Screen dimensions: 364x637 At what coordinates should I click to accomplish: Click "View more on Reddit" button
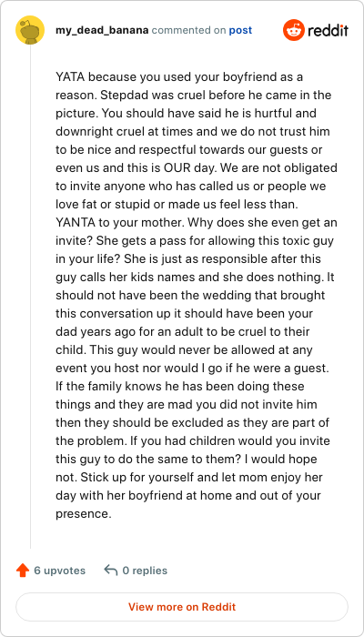(182, 607)
